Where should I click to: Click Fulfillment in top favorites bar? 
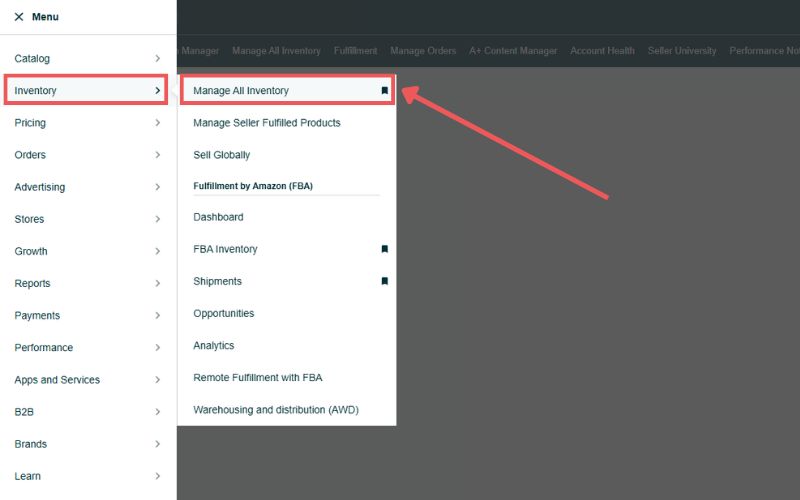[x=356, y=51]
